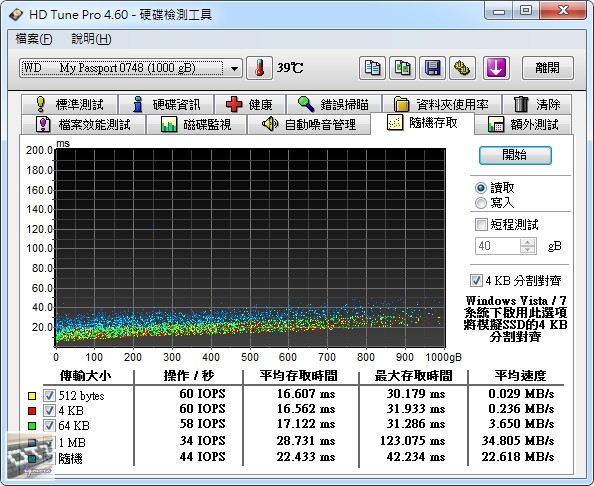Minimize the HD Tune Pro window
The width and height of the screenshot is (594, 486).
(x=499, y=11)
